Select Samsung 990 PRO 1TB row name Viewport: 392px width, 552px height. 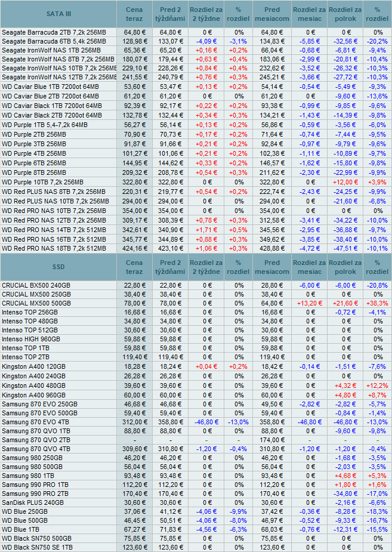35,485
